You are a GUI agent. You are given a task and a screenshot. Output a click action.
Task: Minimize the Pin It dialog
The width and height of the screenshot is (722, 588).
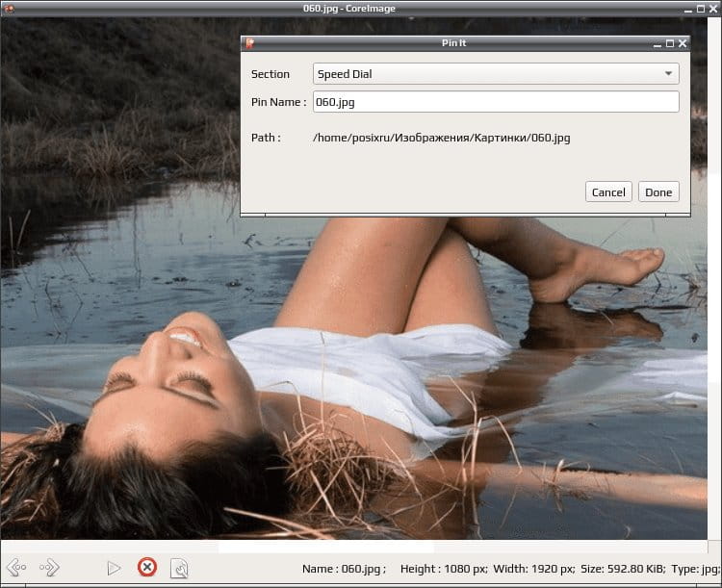pyautogui.click(x=658, y=44)
